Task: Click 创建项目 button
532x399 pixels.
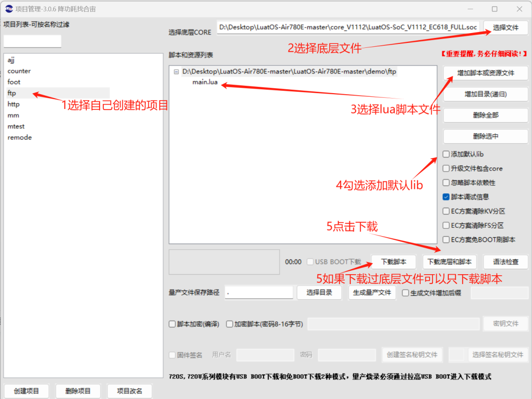Action: 27,391
